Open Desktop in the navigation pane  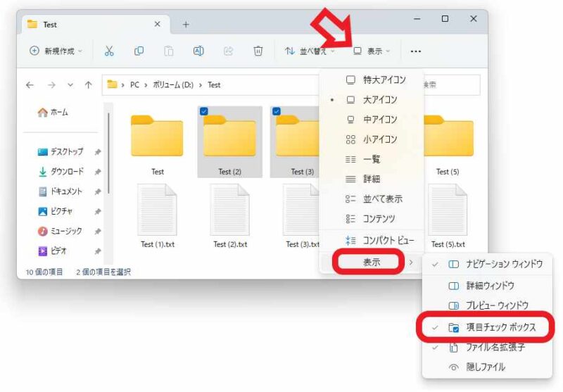click(x=61, y=152)
